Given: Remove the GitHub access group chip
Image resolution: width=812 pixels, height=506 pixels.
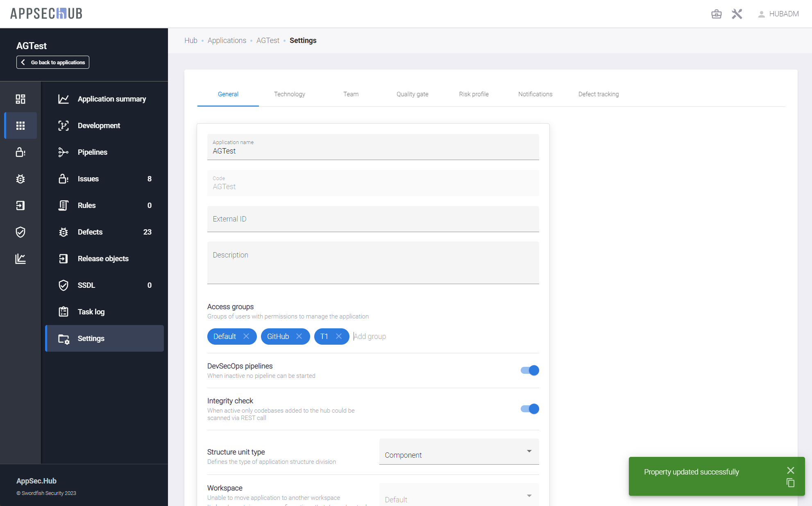Looking at the screenshot, I should [299, 336].
